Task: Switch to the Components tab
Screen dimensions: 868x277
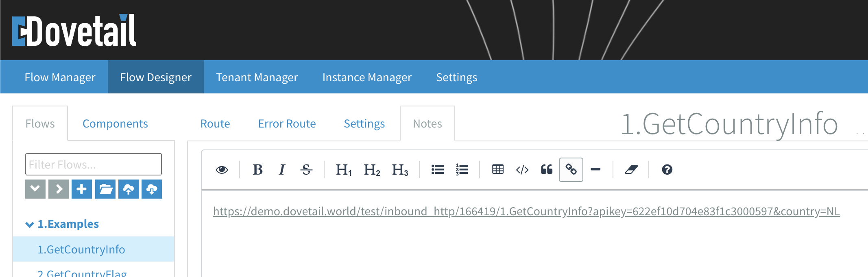Action: pyautogui.click(x=115, y=123)
